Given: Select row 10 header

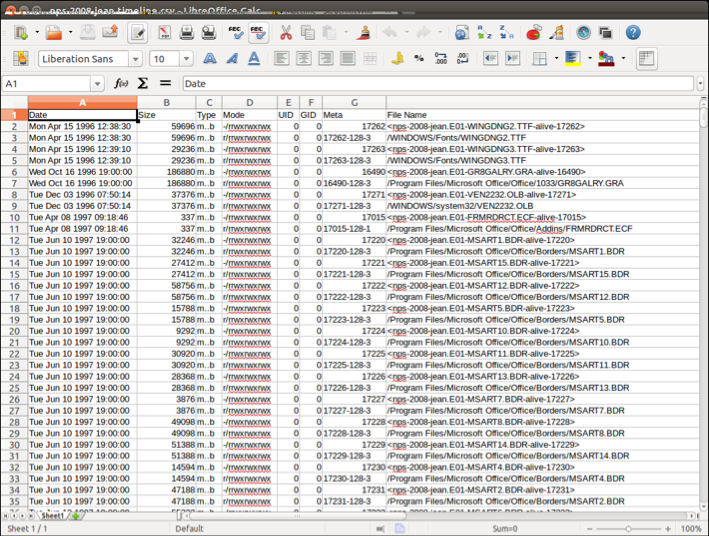Looking at the screenshot, I should (14, 218).
